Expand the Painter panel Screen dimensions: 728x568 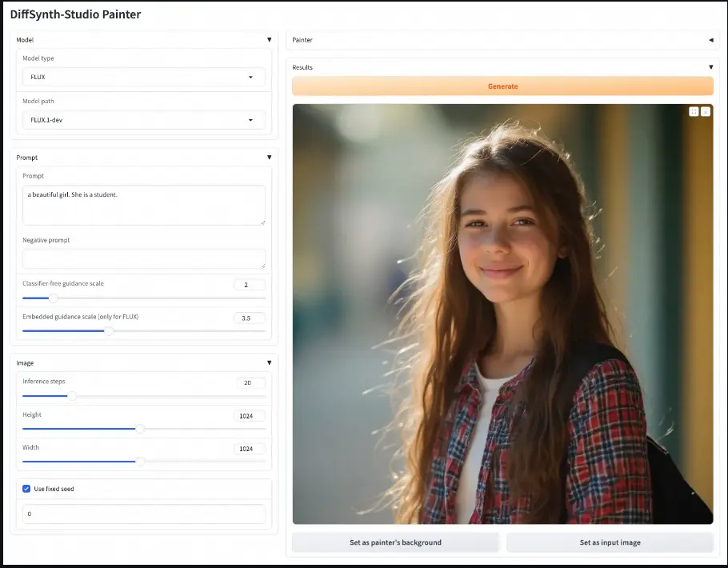710,39
